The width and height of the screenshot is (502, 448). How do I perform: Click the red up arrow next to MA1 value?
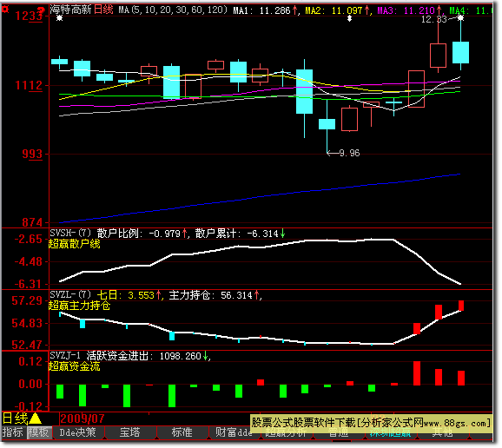[295, 10]
